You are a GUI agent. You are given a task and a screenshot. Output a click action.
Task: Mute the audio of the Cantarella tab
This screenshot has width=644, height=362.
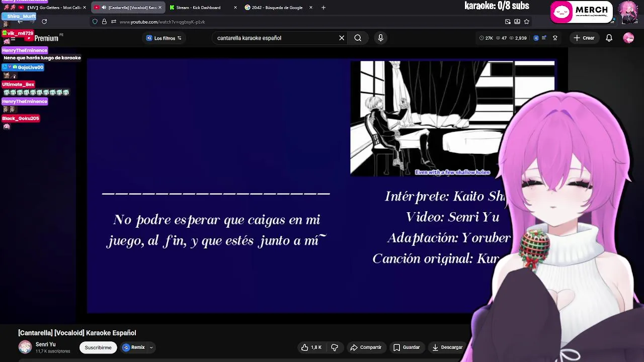click(x=104, y=8)
